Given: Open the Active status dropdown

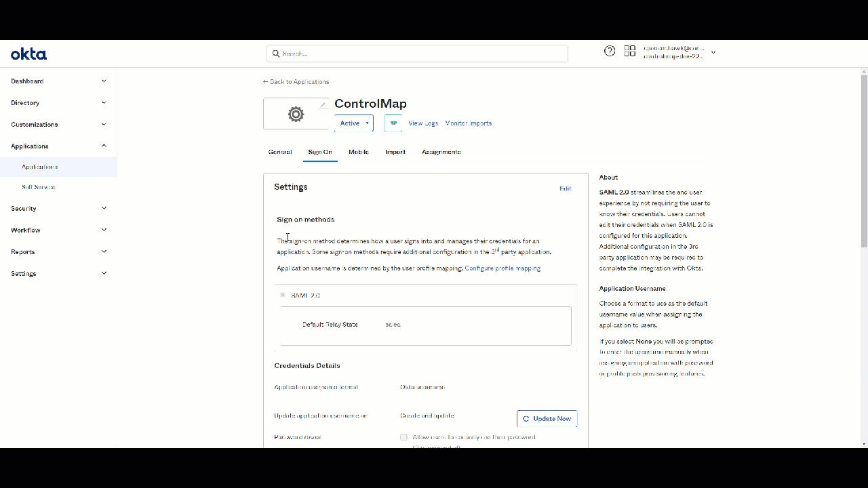Looking at the screenshot, I should tap(354, 123).
